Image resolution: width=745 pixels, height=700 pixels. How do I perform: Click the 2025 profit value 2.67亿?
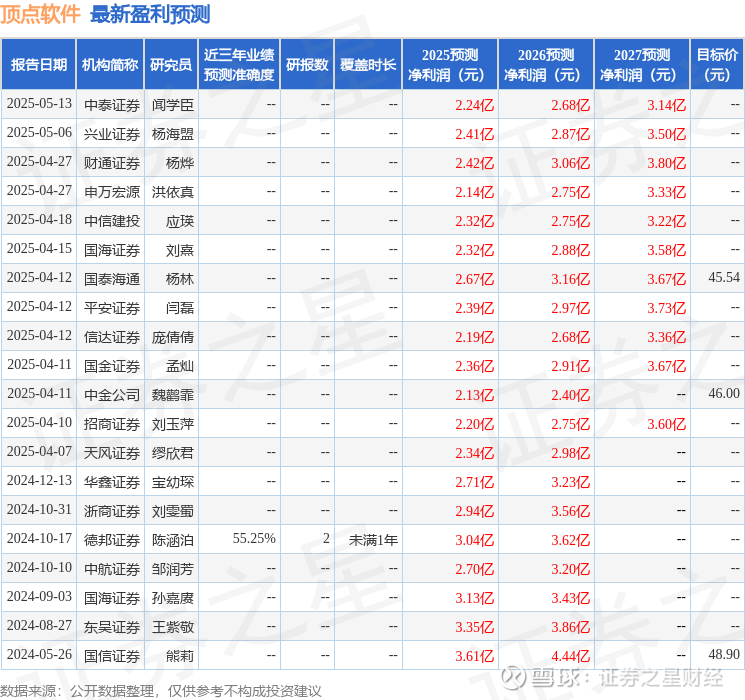pyautogui.click(x=475, y=279)
